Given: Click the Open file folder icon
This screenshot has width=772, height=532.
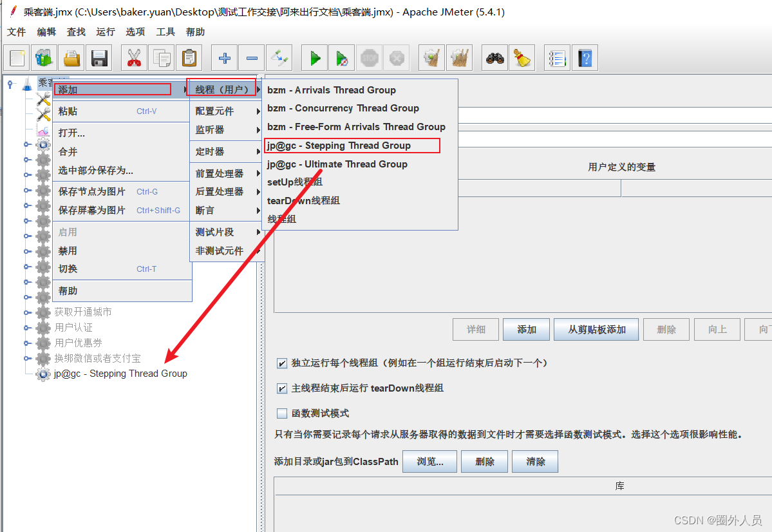Looking at the screenshot, I should click(x=71, y=58).
